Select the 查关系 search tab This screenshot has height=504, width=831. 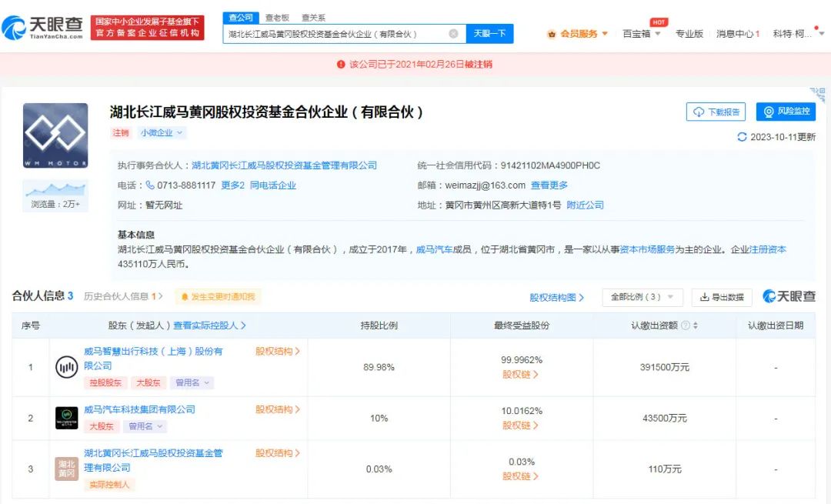pyautogui.click(x=313, y=18)
